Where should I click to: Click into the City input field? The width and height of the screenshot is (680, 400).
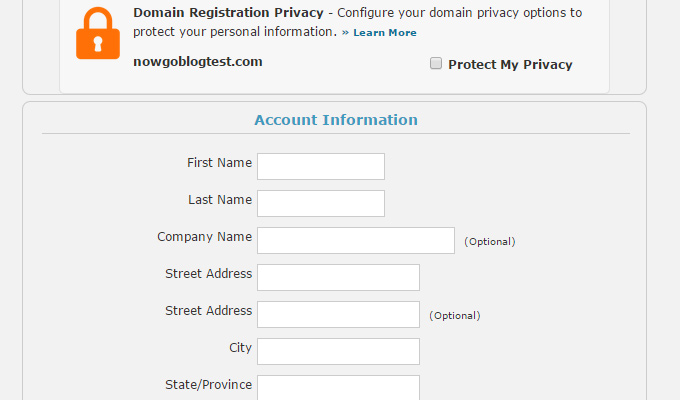pos(338,351)
